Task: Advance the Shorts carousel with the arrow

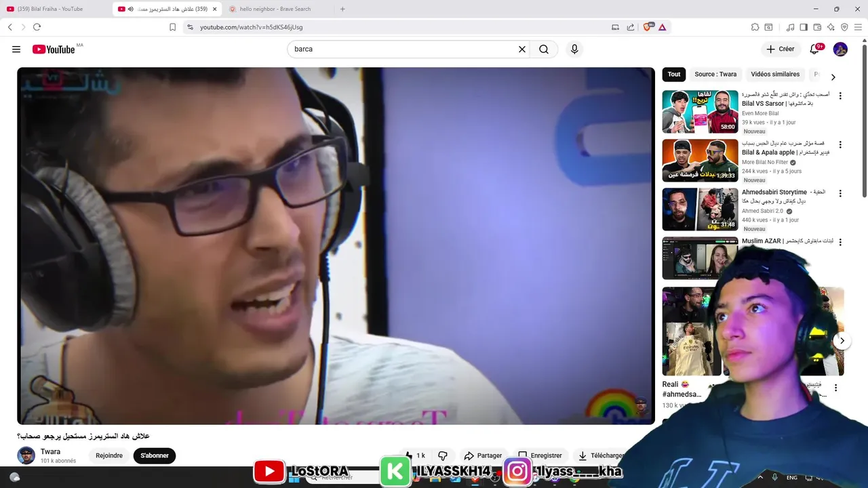Action: pyautogui.click(x=842, y=341)
